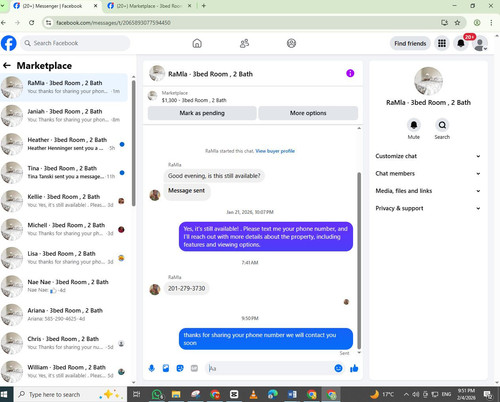
Task: Open the Windows Start menu
Action: [4, 395]
